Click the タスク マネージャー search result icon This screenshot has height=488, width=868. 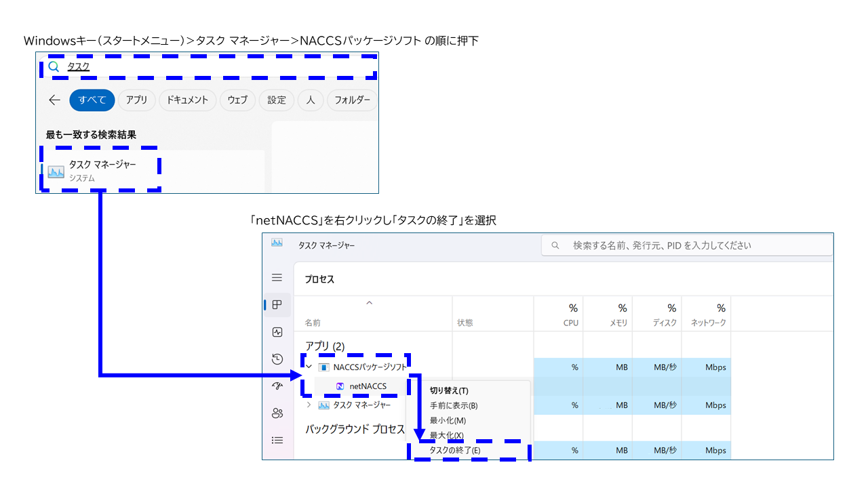click(56, 171)
